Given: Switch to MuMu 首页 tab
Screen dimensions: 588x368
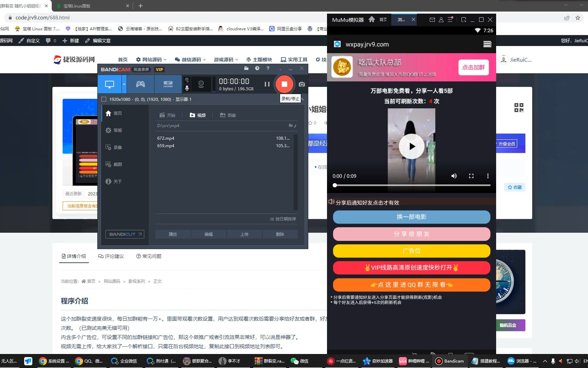Looking at the screenshot, I should (x=383, y=20).
